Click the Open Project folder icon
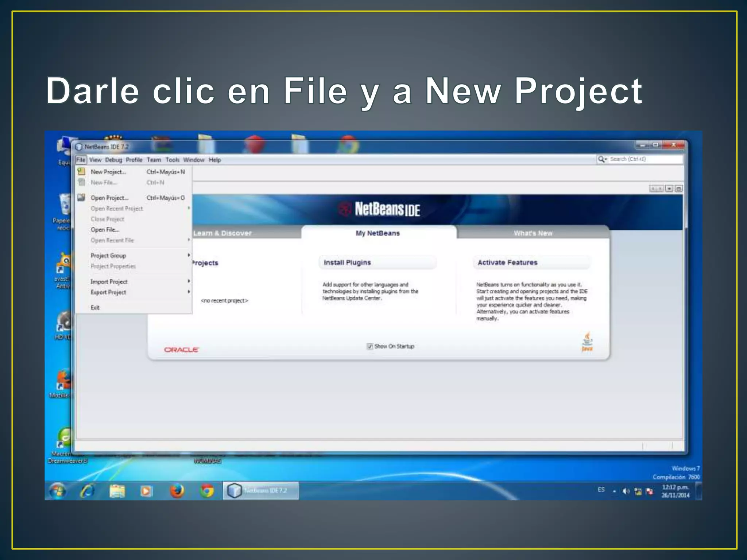The width and height of the screenshot is (747, 560). 81,198
